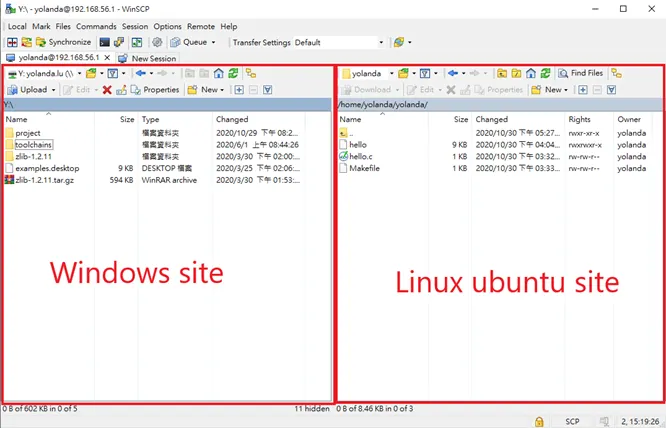Open Properties in local panel toolbar
The image size is (666, 428).
click(x=155, y=90)
